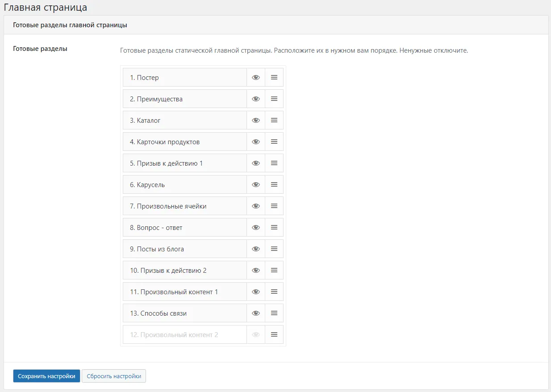Click the '13. Способы связи' row label

185,313
